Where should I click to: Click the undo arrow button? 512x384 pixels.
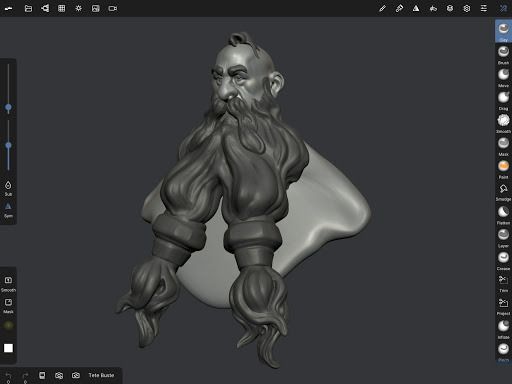pos(8,377)
